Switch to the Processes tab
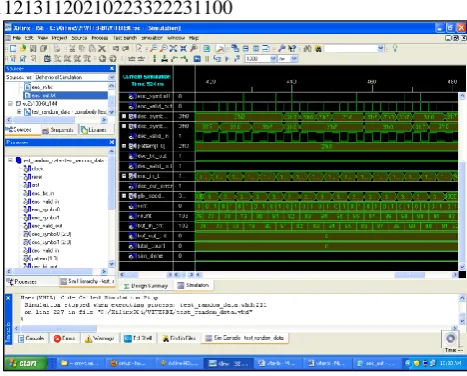Screen dimensions: 467x376 tap(22, 282)
